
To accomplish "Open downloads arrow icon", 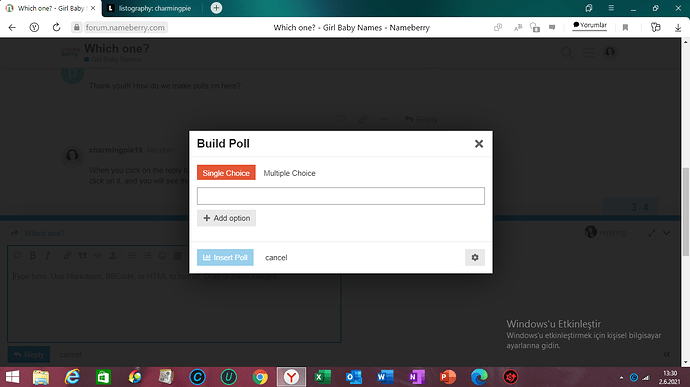I will [678, 27].
